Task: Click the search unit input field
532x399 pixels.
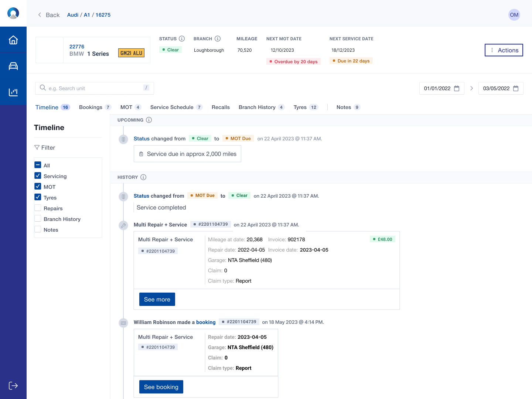Action: pyautogui.click(x=94, y=88)
